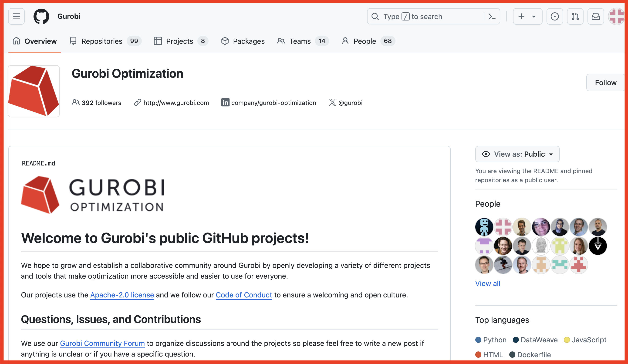The image size is (628, 364).
Task: Expand the View as: Public dropdown
Action: (517, 154)
